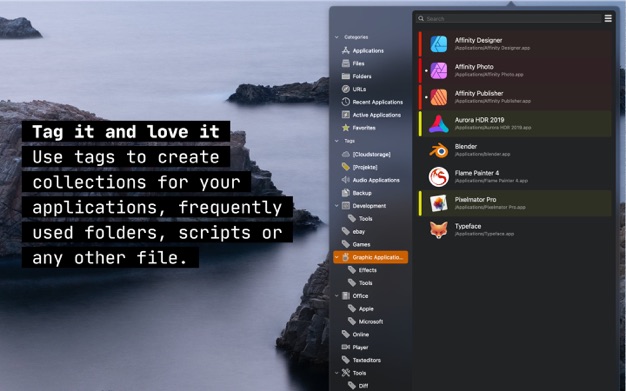Launch Typeface fox icon app
626x391 pixels.
[515, 230]
